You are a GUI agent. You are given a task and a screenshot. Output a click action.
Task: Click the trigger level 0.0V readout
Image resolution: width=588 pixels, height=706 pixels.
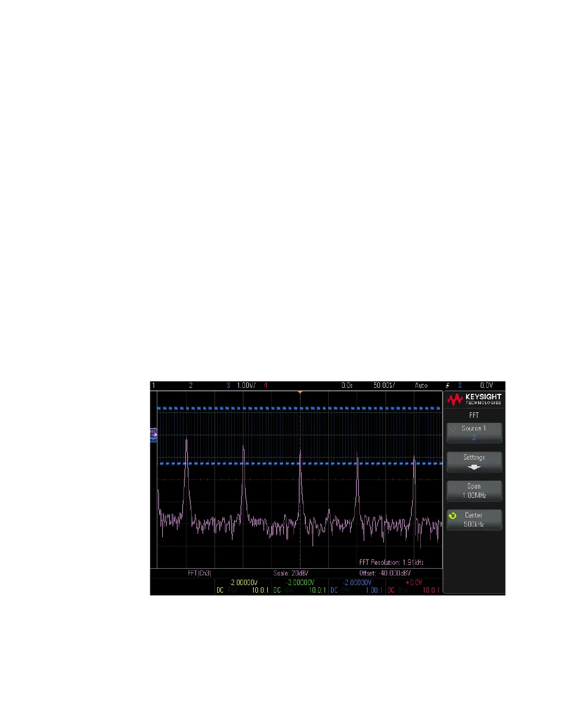click(486, 386)
